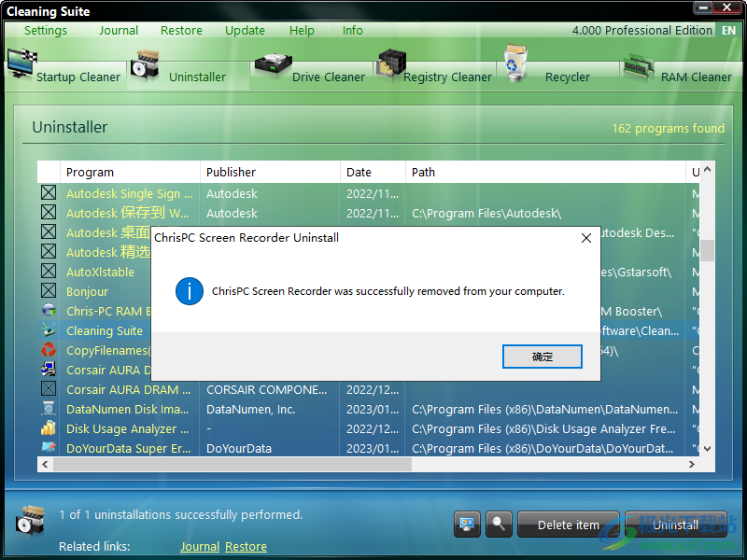Open the Settings menu
747x560 pixels.
click(x=46, y=31)
